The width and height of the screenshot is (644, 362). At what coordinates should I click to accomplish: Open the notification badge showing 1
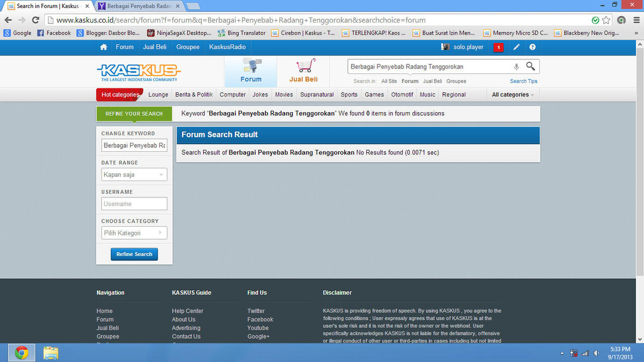click(498, 47)
